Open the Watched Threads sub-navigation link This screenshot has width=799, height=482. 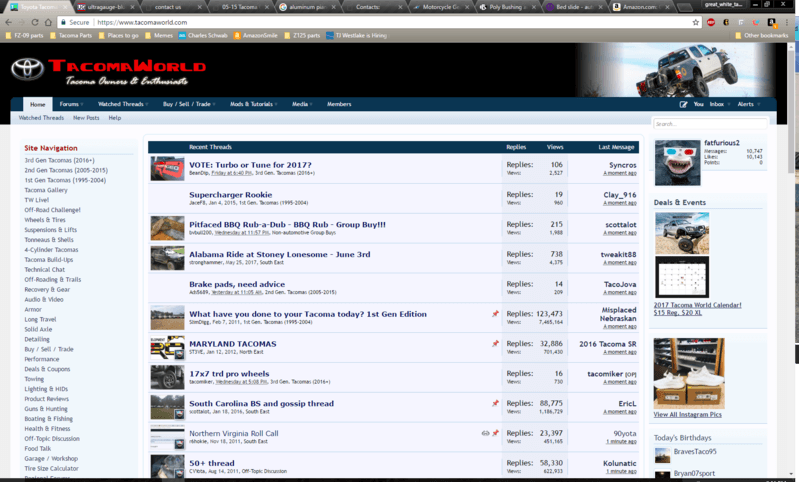41,118
